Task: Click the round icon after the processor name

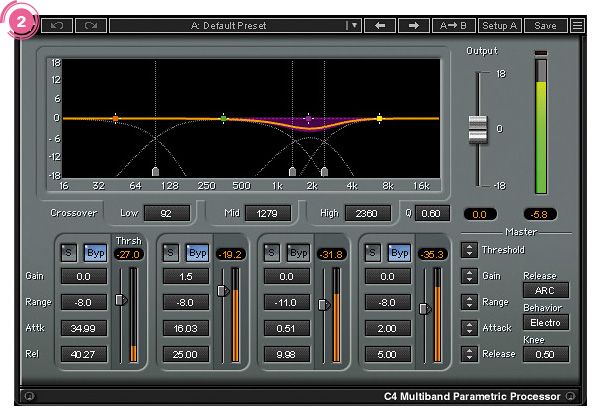Action: coord(570,396)
